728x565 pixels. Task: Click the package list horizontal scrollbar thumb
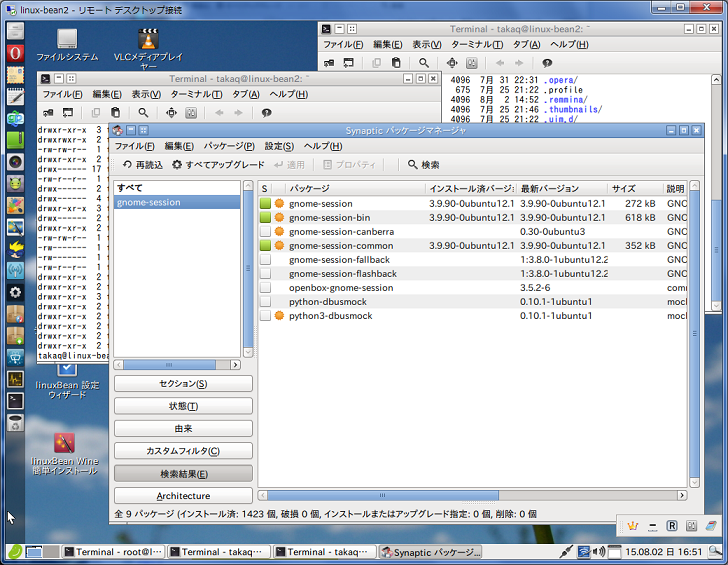click(383, 495)
